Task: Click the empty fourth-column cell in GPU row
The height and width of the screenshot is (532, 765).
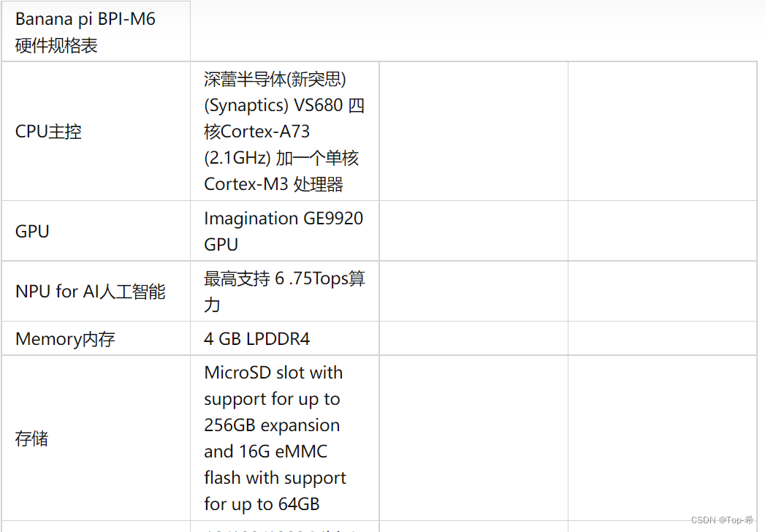Action: click(x=663, y=231)
